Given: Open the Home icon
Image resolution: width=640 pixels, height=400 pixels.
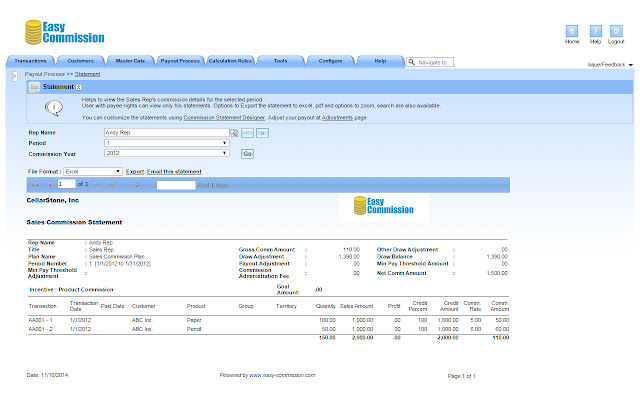Looking at the screenshot, I should tap(571, 31).
